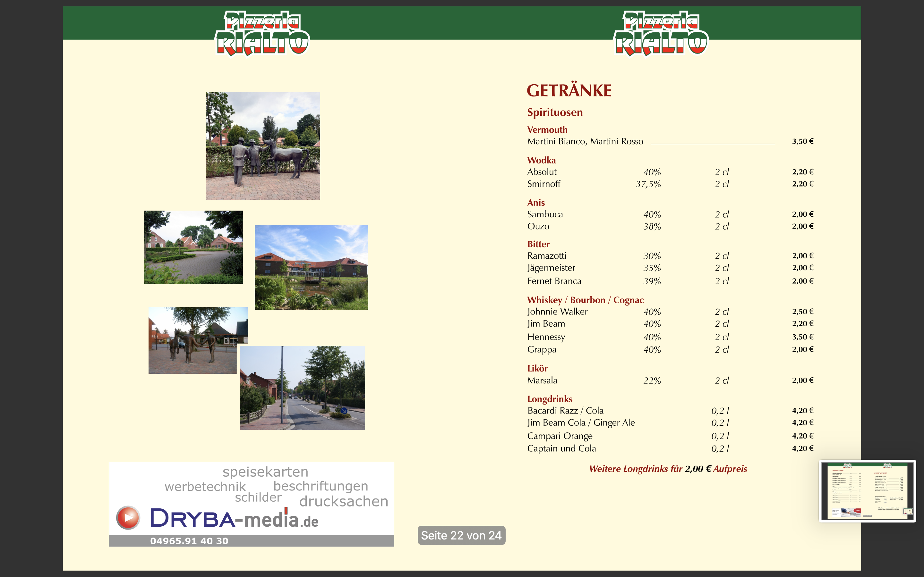
Task: Click the right Pizzeria Rialto logo
Action: [x=661, y=34]
